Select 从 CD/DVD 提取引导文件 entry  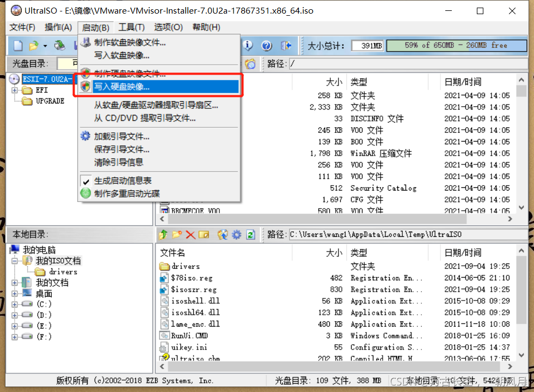pyautogui.click(x=145, y=118)
